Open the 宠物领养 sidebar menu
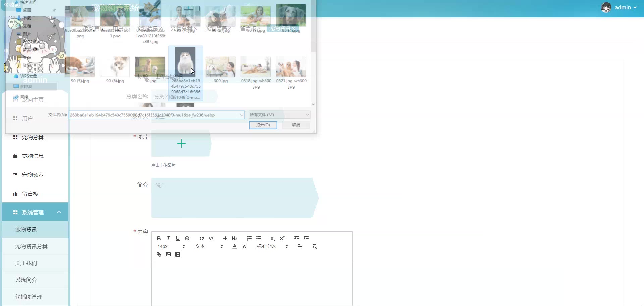644x306 pixels. point(35,175)
